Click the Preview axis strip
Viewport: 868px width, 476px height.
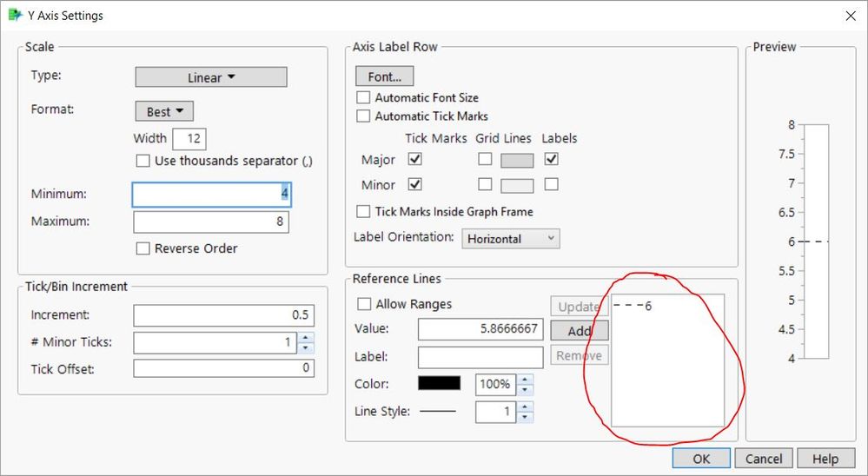pos(817,241)
